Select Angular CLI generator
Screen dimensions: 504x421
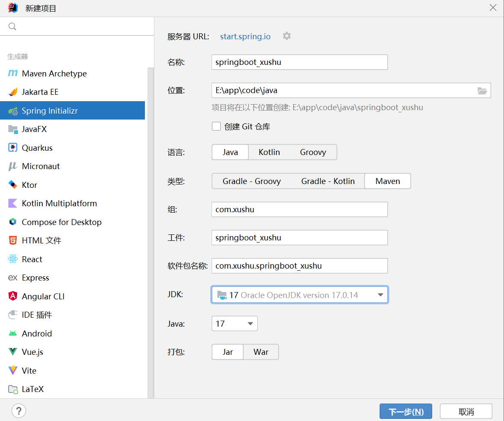click(x=73, y=296)
